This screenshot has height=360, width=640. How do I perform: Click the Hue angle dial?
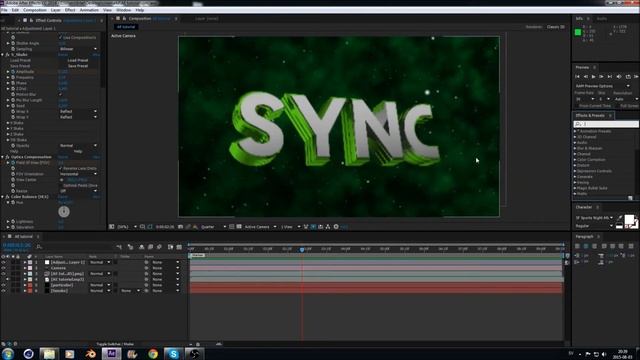click(64, 211)
